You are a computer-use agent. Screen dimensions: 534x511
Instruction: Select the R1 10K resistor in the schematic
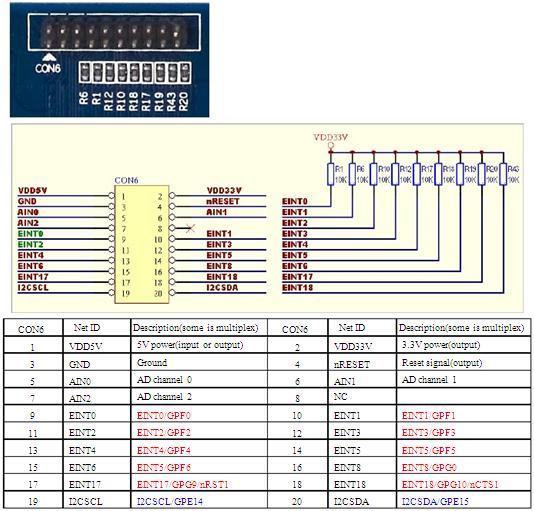pyautogui.click(x=330, y=174)
